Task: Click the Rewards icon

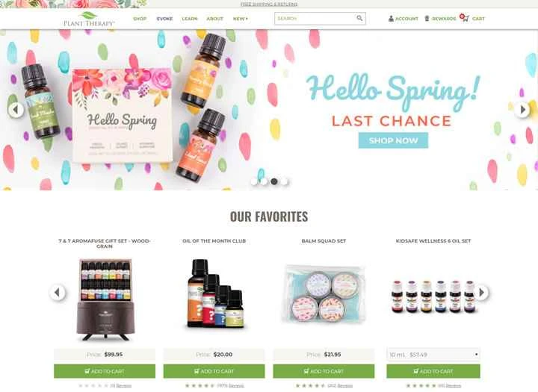Action: tap(427, 19)
